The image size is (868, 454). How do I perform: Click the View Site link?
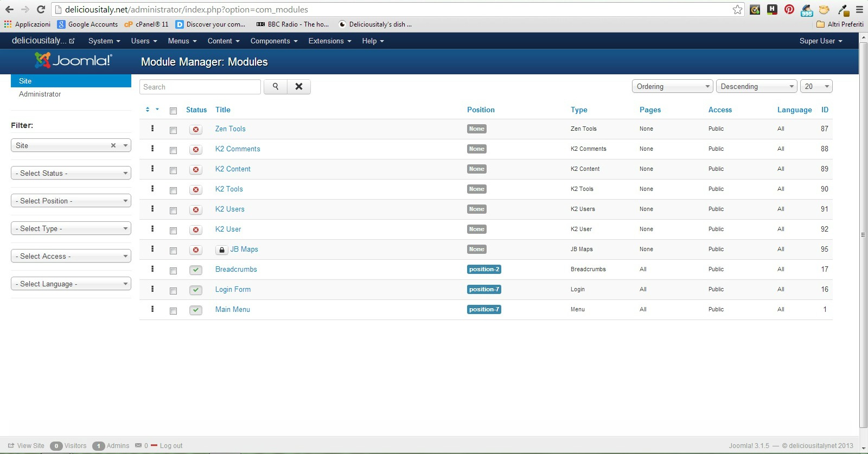coord(26,446)
